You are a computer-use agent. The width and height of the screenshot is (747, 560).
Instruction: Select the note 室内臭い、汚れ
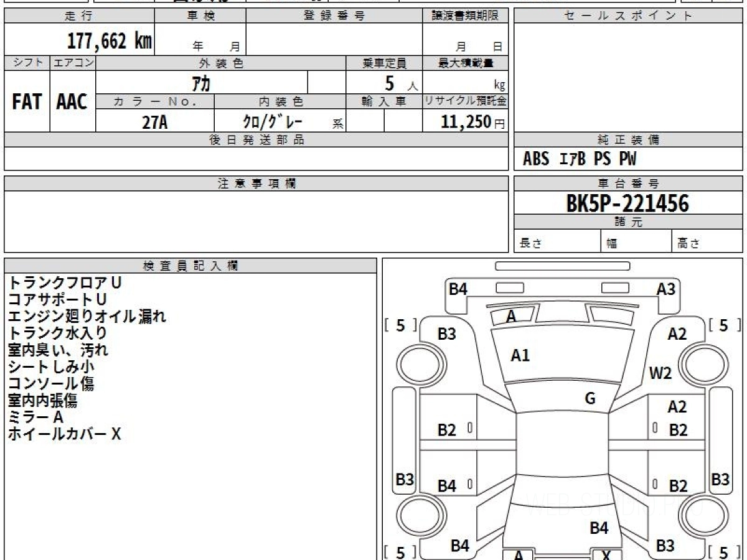click(x=58, y=350)
